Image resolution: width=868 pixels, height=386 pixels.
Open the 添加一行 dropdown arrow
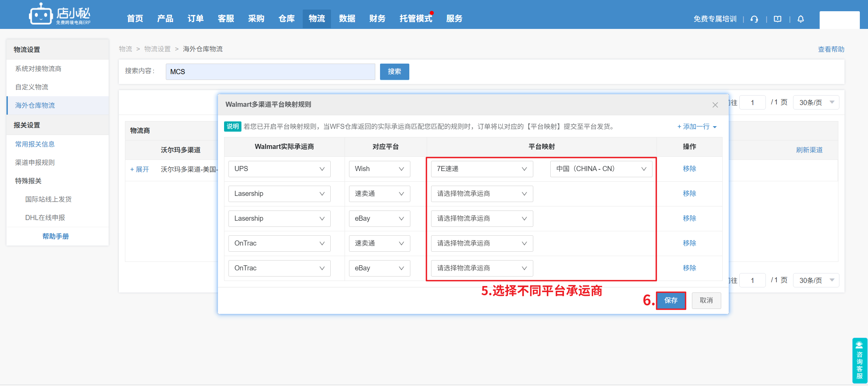(715, 127)
